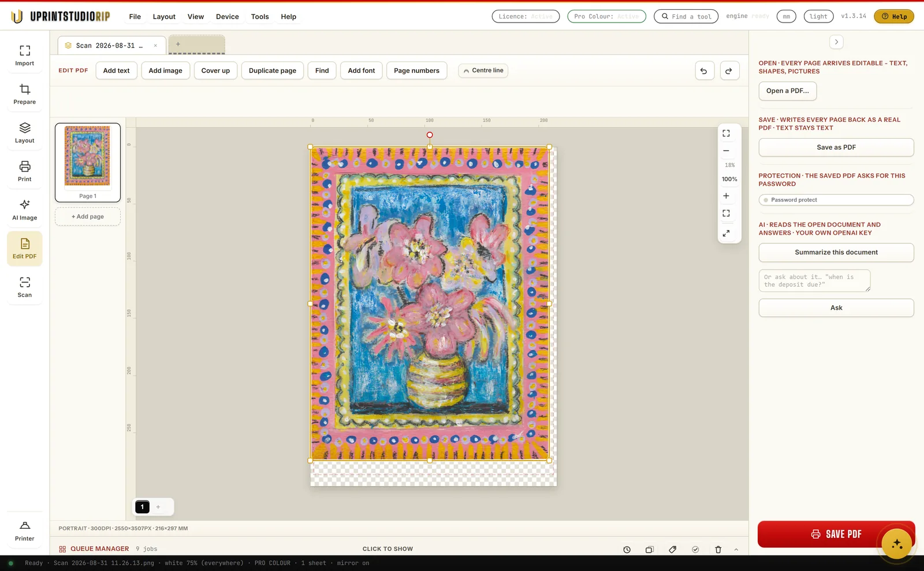Toggle the mm units pill
Image resolution: width=924 pixels, height=571 pixels.
pyautogui.click(x=786, y=17)
